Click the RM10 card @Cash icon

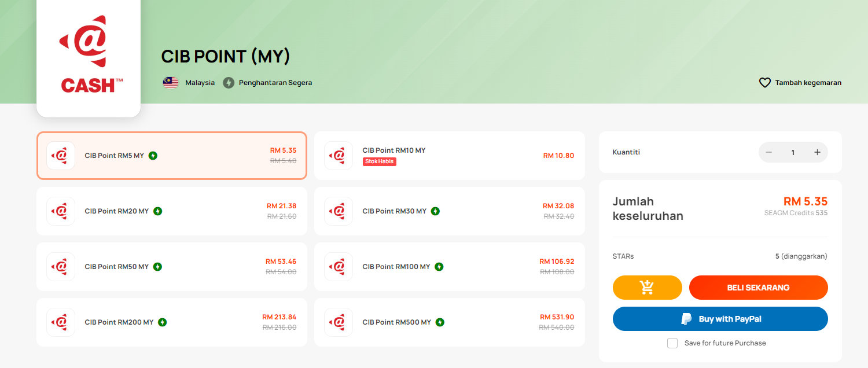pyautogui.click(x=339, y=156)
